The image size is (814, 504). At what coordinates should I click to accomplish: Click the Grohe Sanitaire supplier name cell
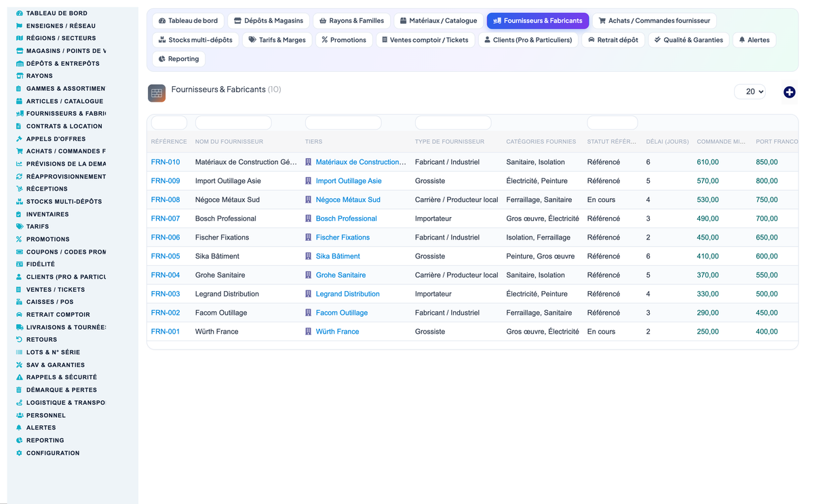coord(220,275)
